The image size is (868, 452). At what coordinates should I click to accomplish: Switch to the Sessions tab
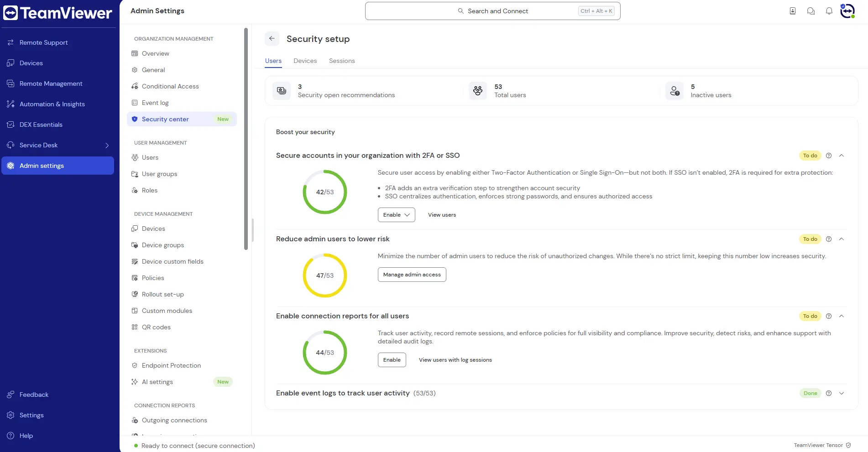(342, 61)
